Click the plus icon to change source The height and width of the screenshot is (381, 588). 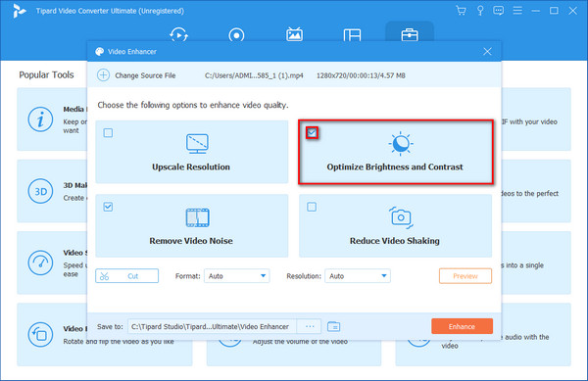point(103,74)
